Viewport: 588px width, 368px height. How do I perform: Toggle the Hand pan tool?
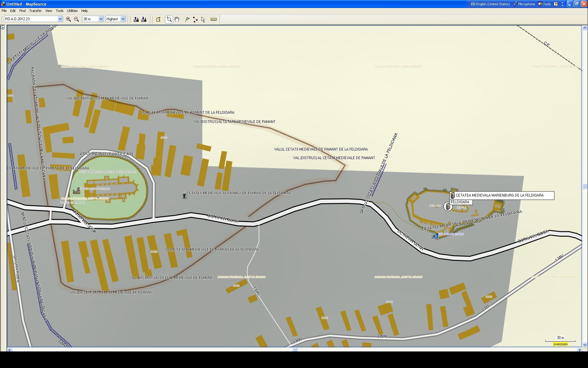point(177,19)
